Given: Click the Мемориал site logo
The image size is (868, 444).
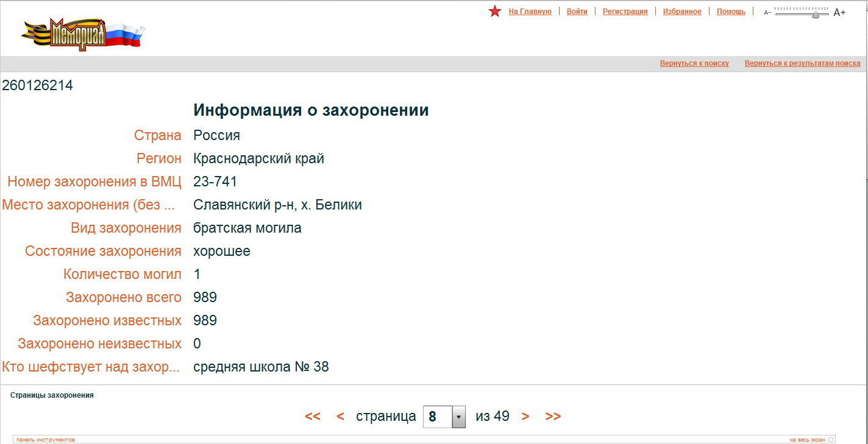Looking at the screenshot, I should pyautogui.click(x=83, y=34).
